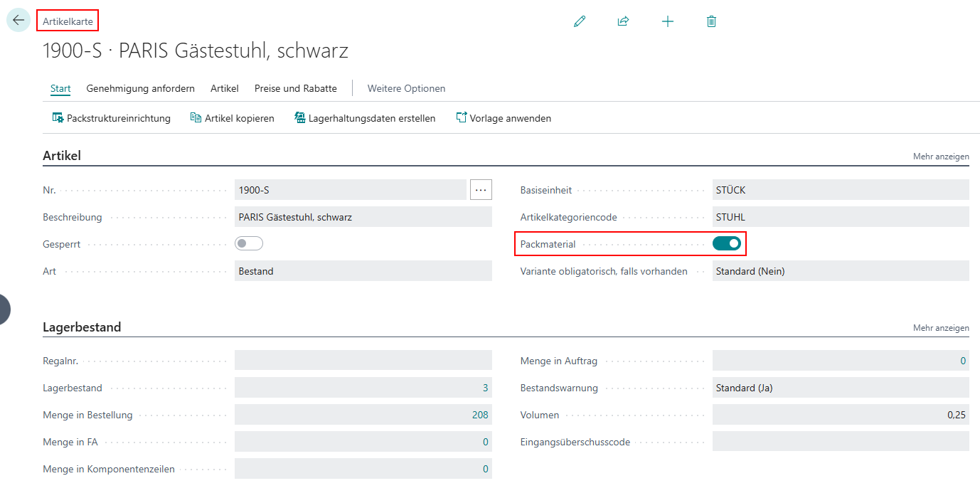This screenshot has height=498, width=980.
Task: Open the Basiseinheit lookup field
Action: [841, 190]
